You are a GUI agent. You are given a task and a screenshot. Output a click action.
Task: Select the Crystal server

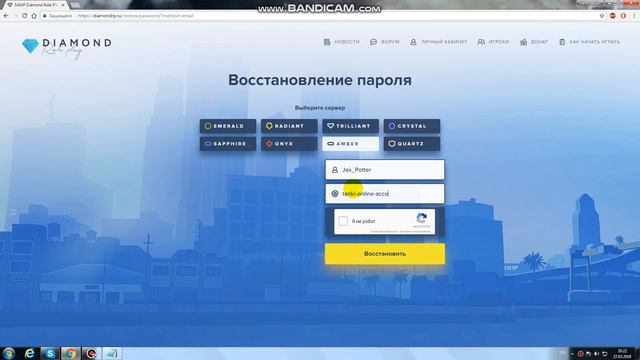click(x=412, y=126)
